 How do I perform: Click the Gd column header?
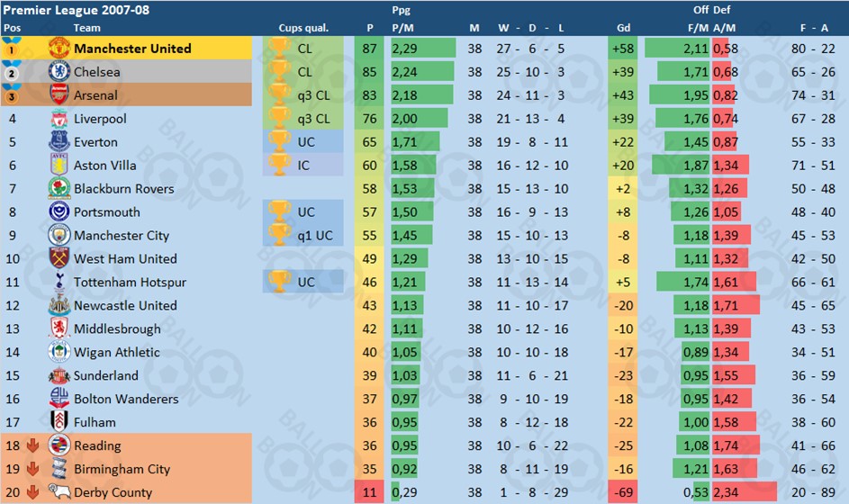pos(623,28)
